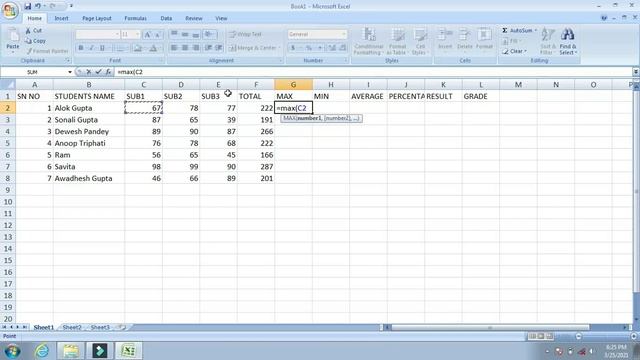
Task: Toggle Wrap Text on cell
Action: tap(245, 34)
